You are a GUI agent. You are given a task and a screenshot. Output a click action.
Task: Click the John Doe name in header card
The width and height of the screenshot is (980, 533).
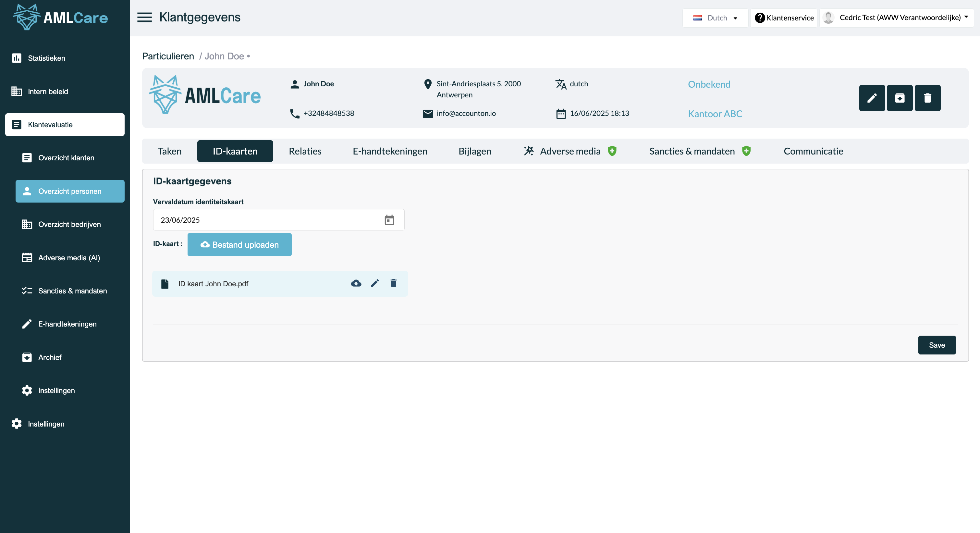click(x=318, y=84)
